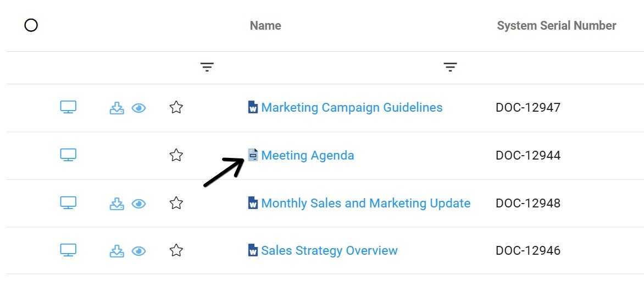Open the filter right of the Name column
644x285 pixels.
pos(450,68)
